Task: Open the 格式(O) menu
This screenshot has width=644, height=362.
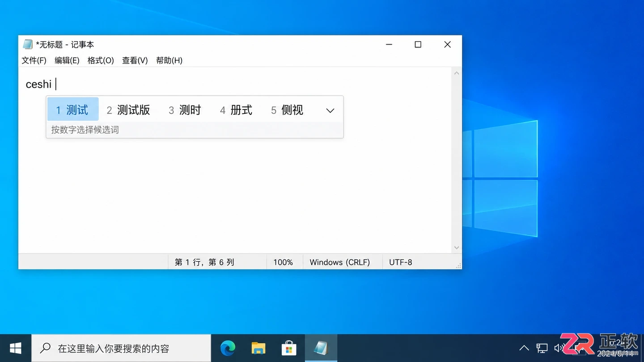Action: [101, 60]
